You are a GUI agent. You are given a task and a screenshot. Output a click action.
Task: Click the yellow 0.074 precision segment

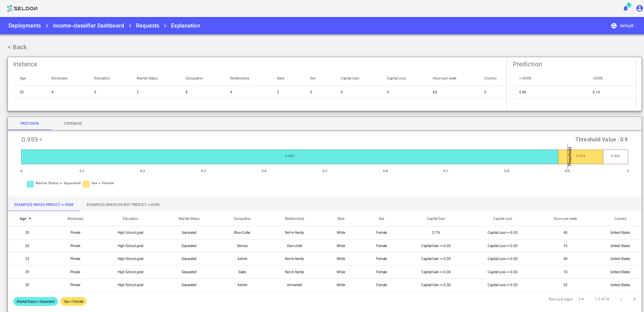580,157
